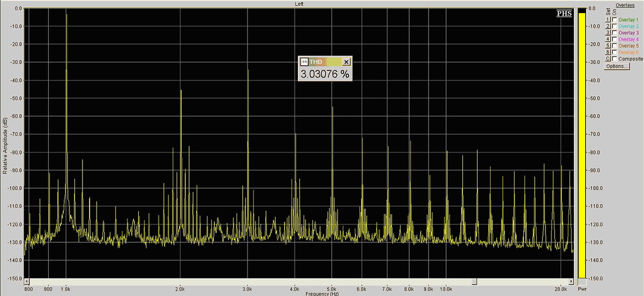Viewport: 644px width, 296px height.
Task: Click the Left channel title
Action: point(299,4)
